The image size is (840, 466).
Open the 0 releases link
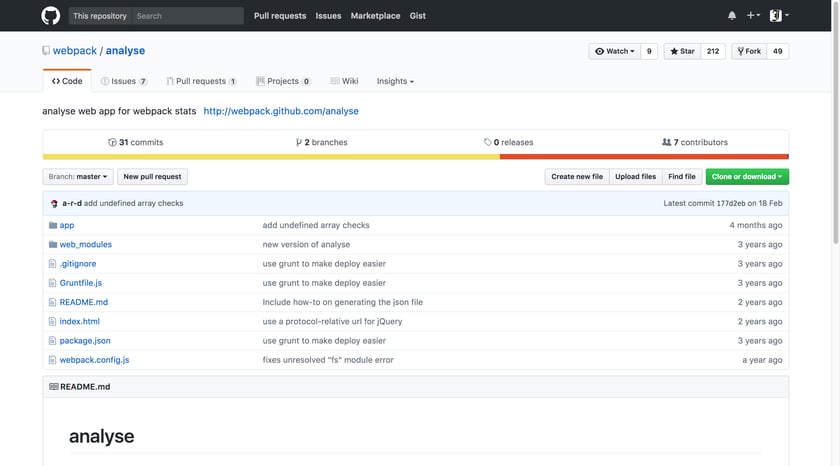coord(508,142)
